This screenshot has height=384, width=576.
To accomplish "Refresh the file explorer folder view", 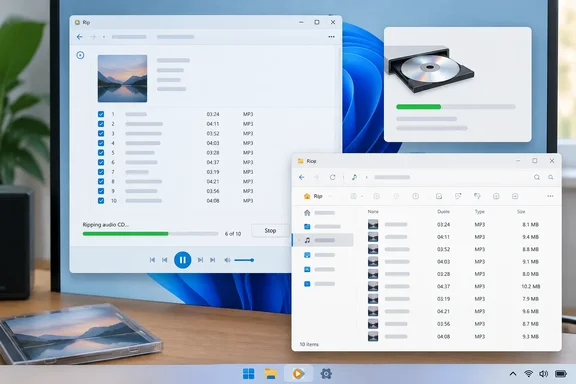I will coord(332,177).
